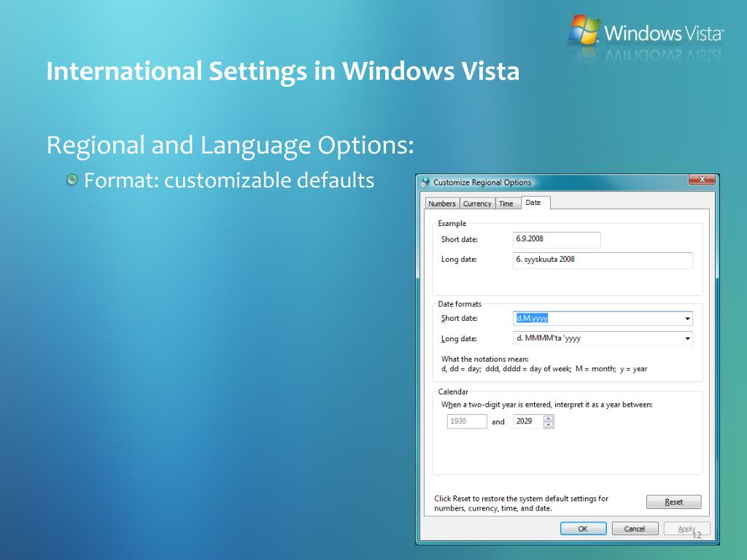This screenshot has width=747, height=560.
Task: Click the 2029 end year field
Action: pos(528,421)
